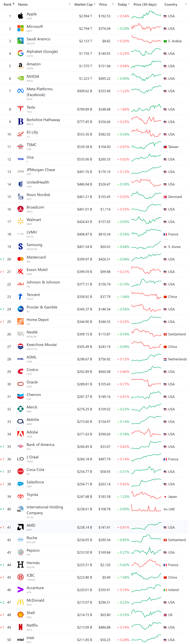Open the Novo Nordisk company link
Image resolution: width=190 pixels, height=644 pixels.
(38, 195)
